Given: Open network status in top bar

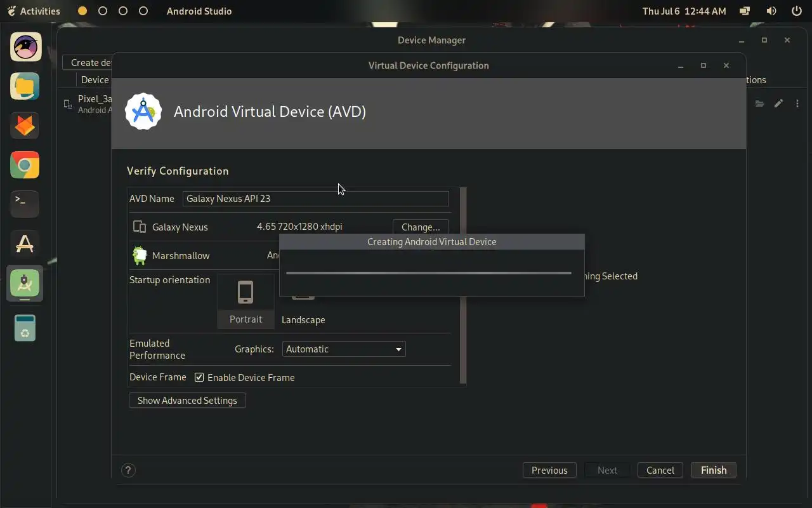Looking at the screenshot, I should click(x=745, y=11).
